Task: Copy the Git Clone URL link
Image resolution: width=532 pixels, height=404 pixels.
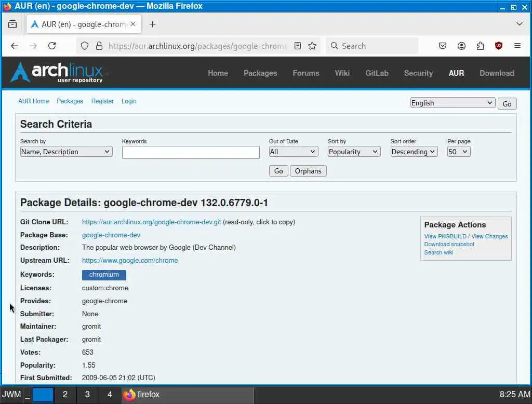Action: pyautogui.click(x=151, y=222)
